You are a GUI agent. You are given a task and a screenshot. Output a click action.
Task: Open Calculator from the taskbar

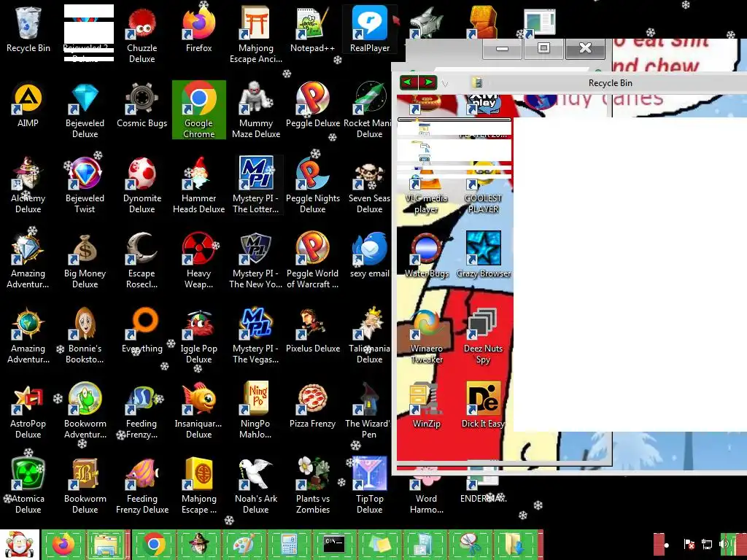289,544
